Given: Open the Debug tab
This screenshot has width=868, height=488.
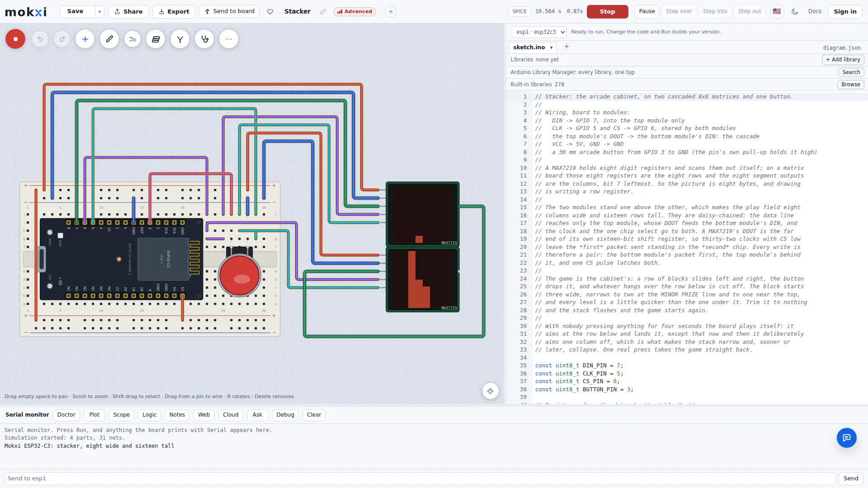Looking at the screenshot, I should tap(285, 415).
